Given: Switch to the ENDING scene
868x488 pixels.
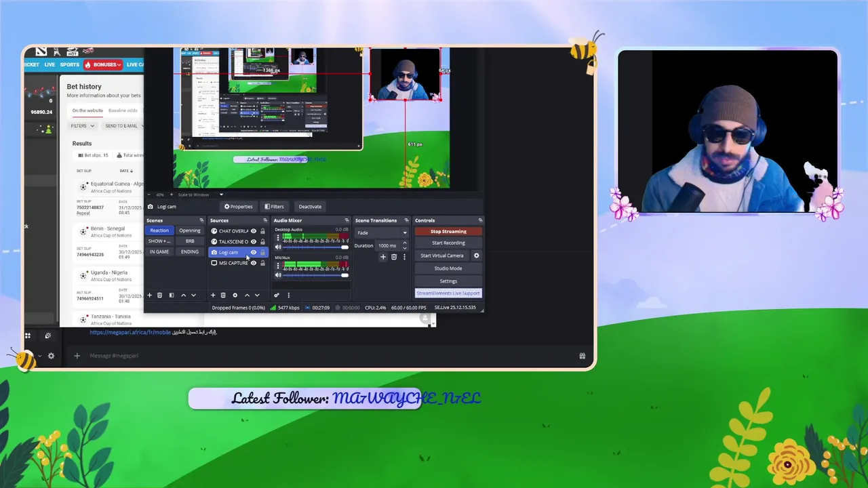Looking at the screenshot, I should click(x=189, y=252).
